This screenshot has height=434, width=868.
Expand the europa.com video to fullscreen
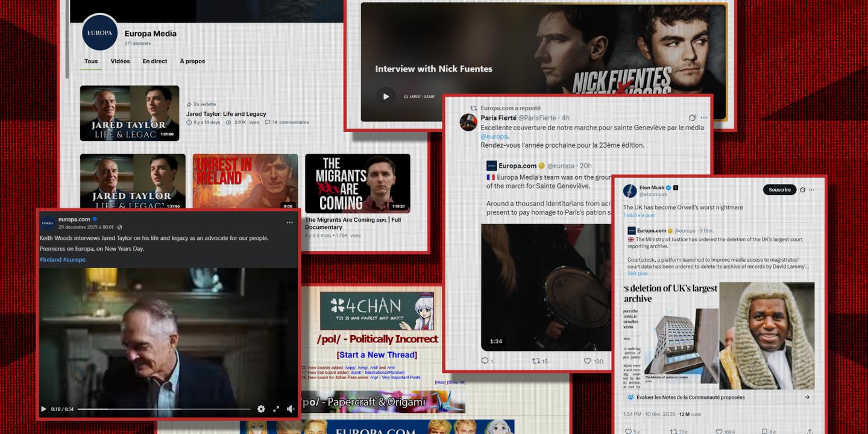[276, 409]
